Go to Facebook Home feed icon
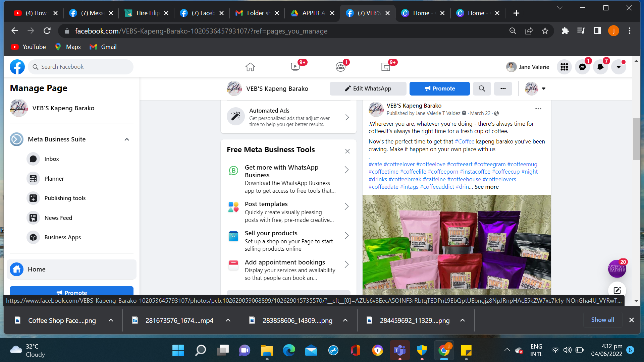 [x=250, y=67]
